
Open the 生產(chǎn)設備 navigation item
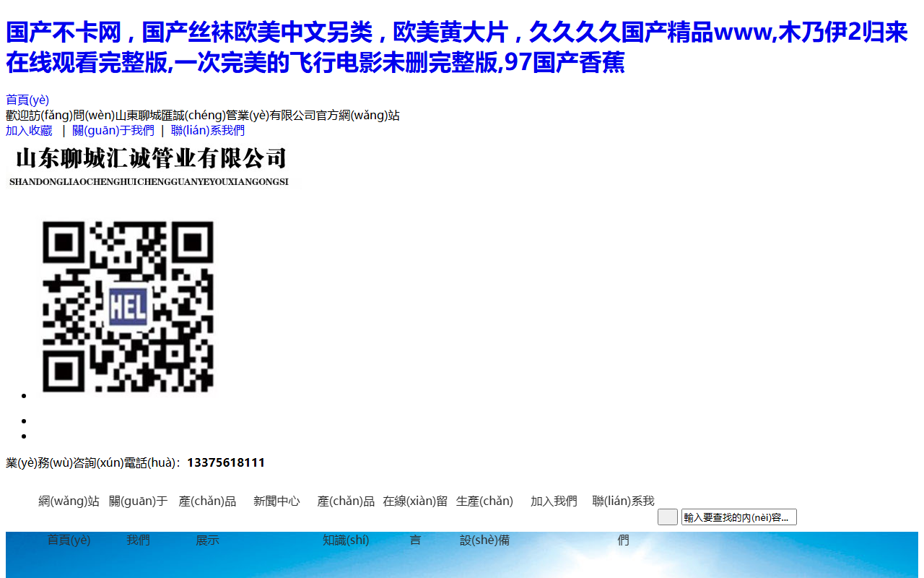coord(484,520)
